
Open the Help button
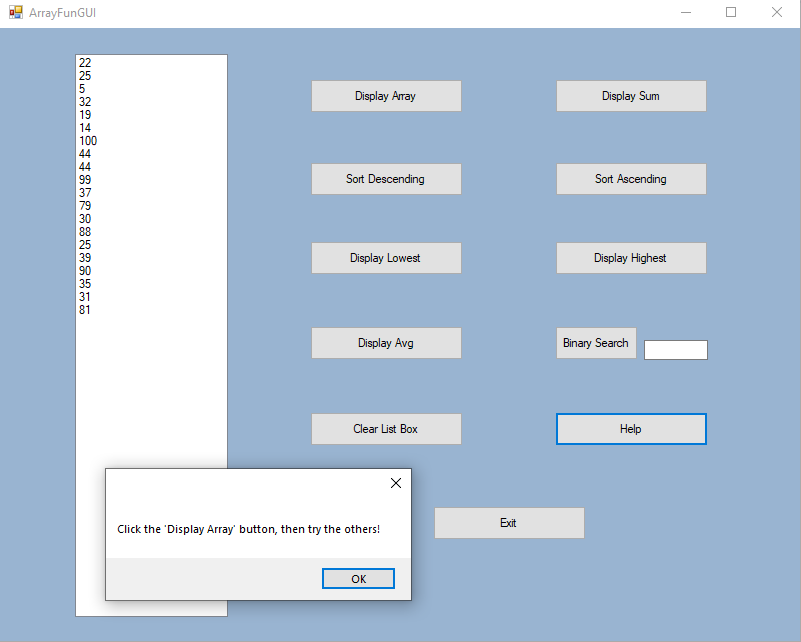[x=631, y=429]
